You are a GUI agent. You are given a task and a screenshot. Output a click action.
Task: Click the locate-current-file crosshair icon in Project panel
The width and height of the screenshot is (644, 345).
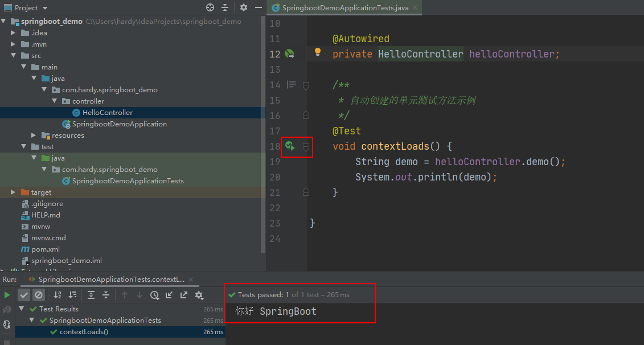point(210,7)
